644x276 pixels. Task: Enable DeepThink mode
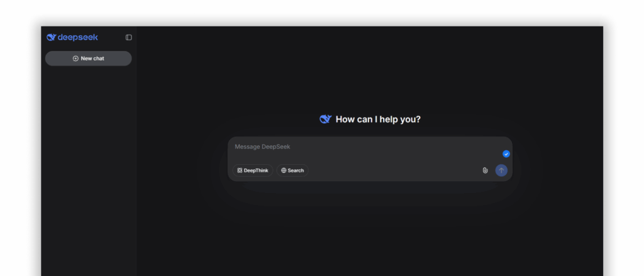[x=253, y=170]
